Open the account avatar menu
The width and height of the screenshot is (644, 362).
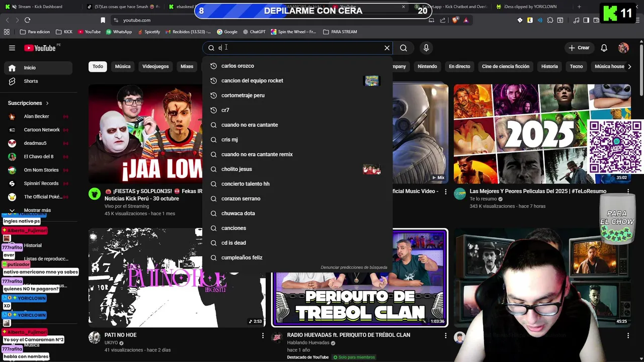click(x=623, y=48)
